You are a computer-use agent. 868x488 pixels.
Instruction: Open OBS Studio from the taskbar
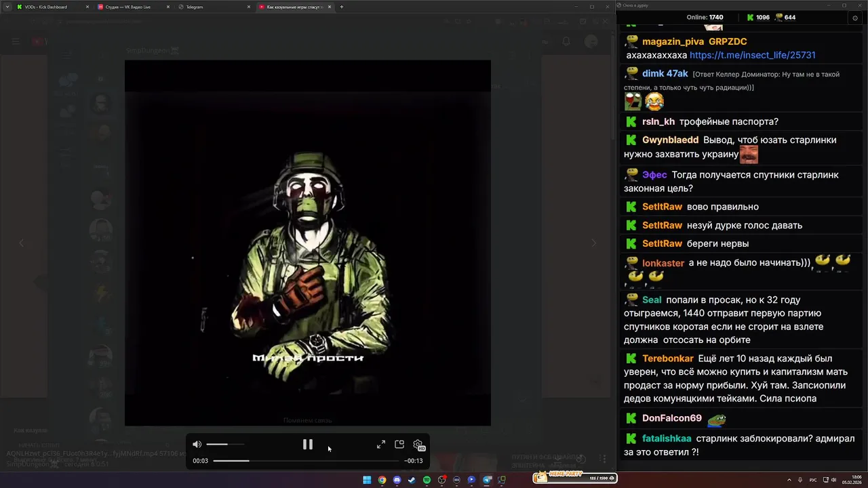441,480
